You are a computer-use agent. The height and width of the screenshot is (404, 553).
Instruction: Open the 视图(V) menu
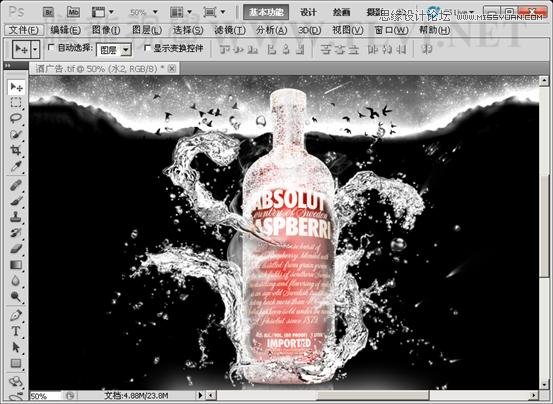coord(347,30)
